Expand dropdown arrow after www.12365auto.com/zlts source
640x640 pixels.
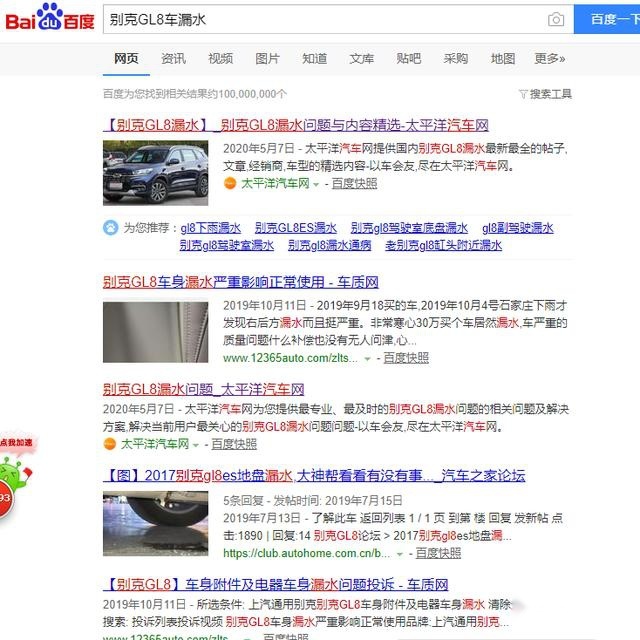(367, 359)
